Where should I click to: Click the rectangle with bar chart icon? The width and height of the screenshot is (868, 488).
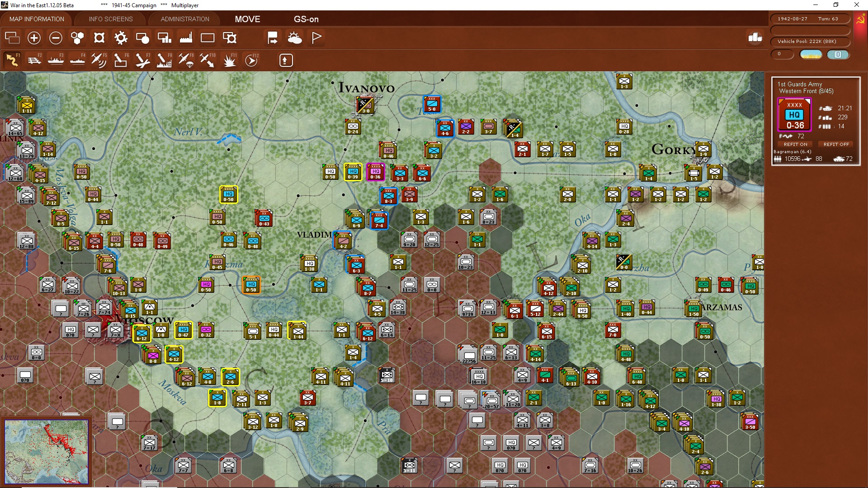164,38
